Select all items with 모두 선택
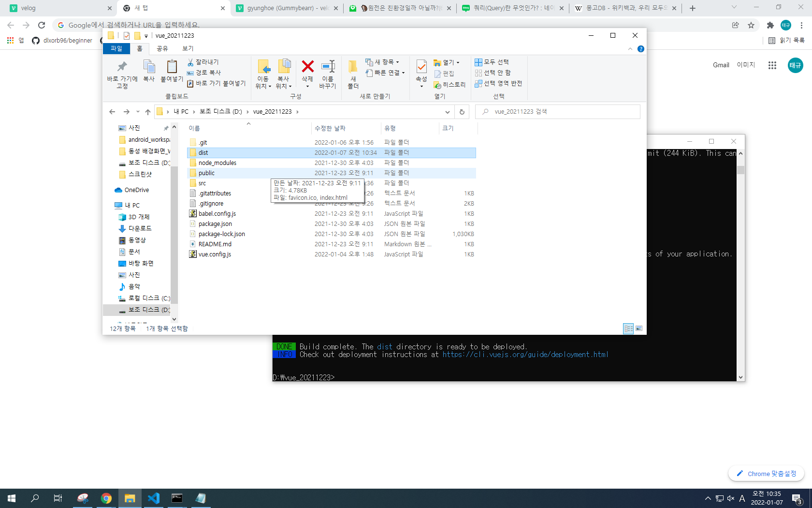This screenshot has width=812, height=508. tap(498, 62)
